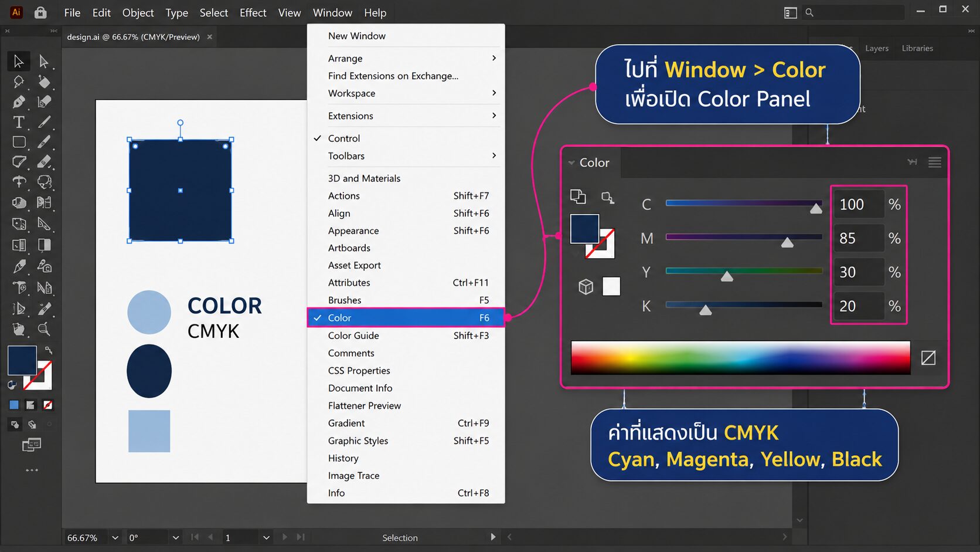The image size is (980, 552).
Task: Go to first artboard button
Action: 195,537
